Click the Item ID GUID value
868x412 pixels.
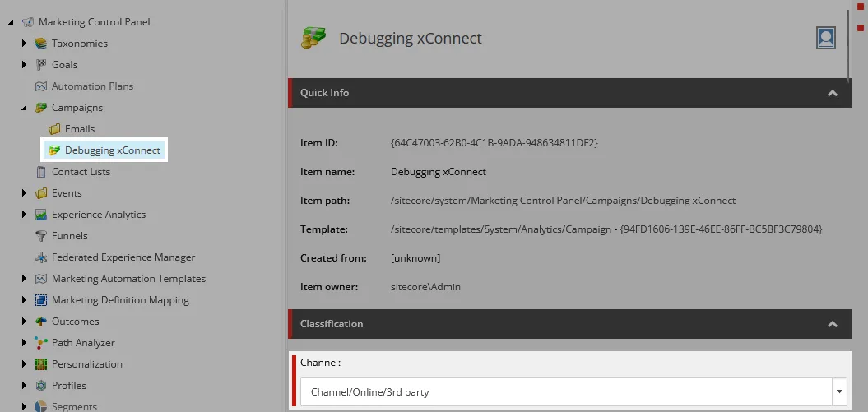pyautogui.click(x=494, y=143)
